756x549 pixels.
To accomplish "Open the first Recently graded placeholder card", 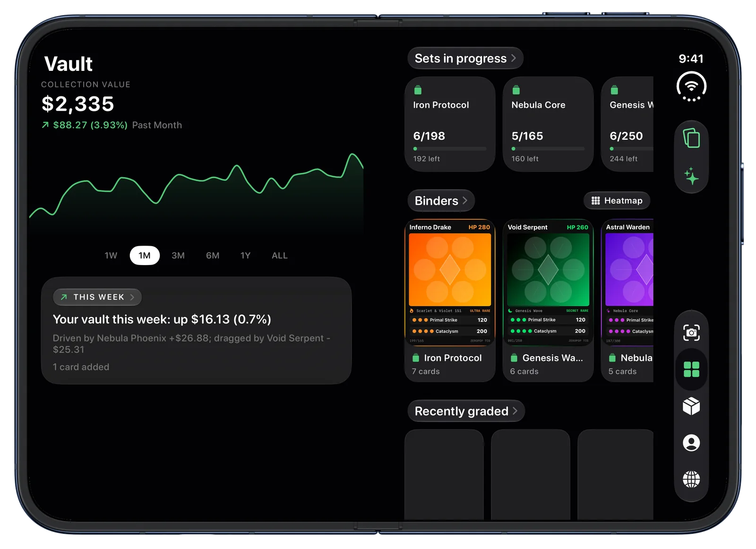I will [444, 474].
